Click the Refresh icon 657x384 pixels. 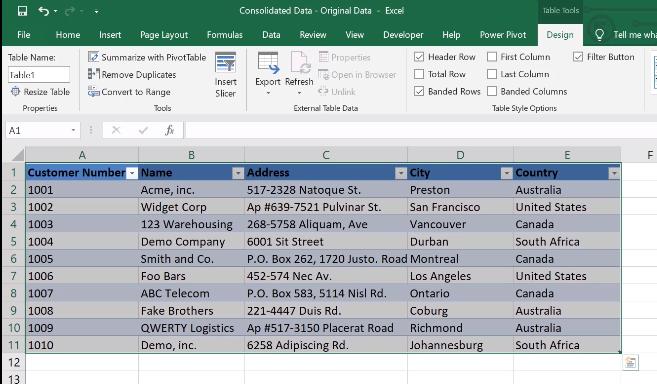click(300, 62)
